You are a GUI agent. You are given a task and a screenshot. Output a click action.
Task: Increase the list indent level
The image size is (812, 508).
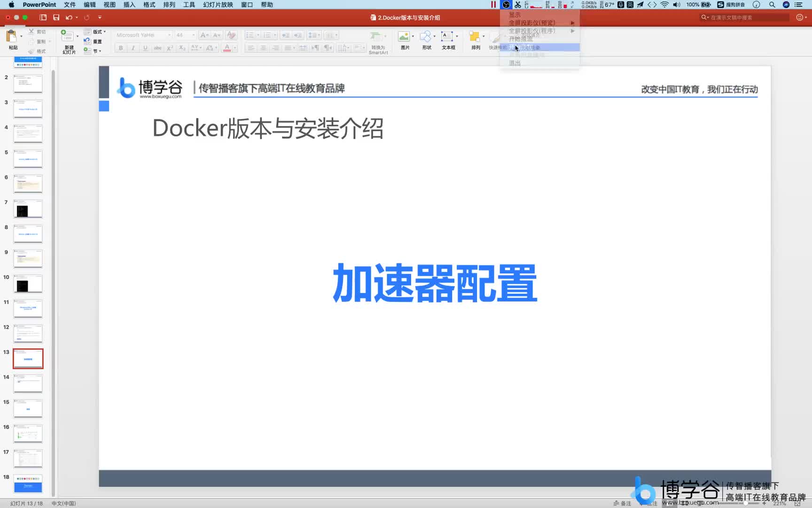pos(298,35)
